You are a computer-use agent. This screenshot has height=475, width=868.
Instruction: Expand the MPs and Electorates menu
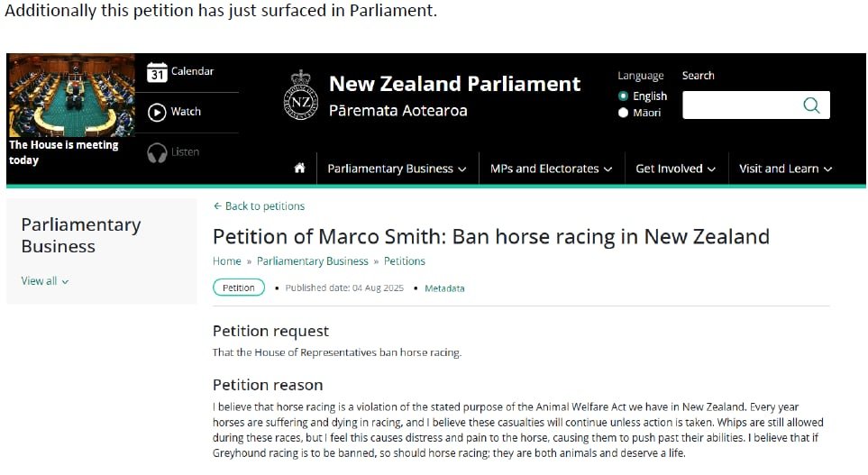click(x=552, y=169)
